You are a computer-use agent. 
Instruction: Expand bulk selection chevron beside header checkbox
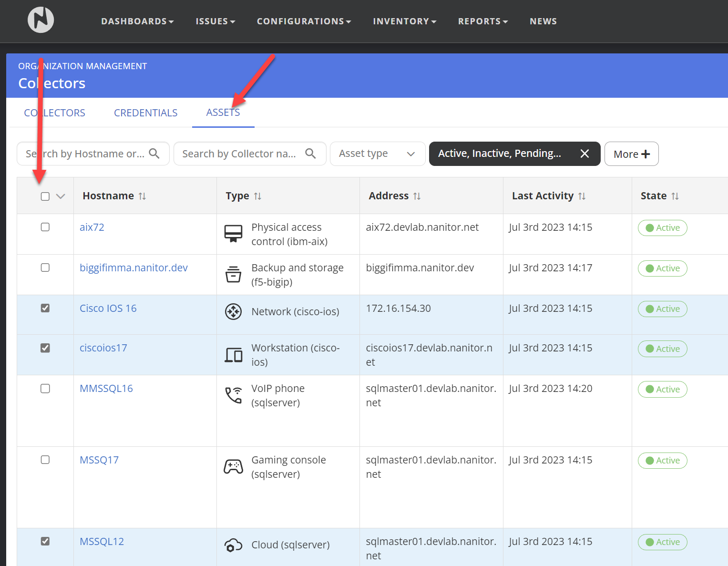[61, 196]
